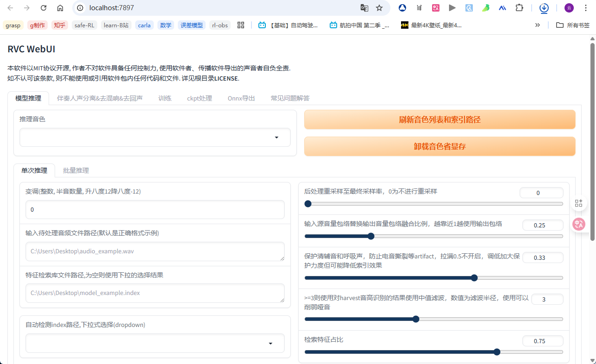This screenshot has width=596, height=364.
Task: Open the safe-RL bookmark folder
Action: click(x=84, y=25)
